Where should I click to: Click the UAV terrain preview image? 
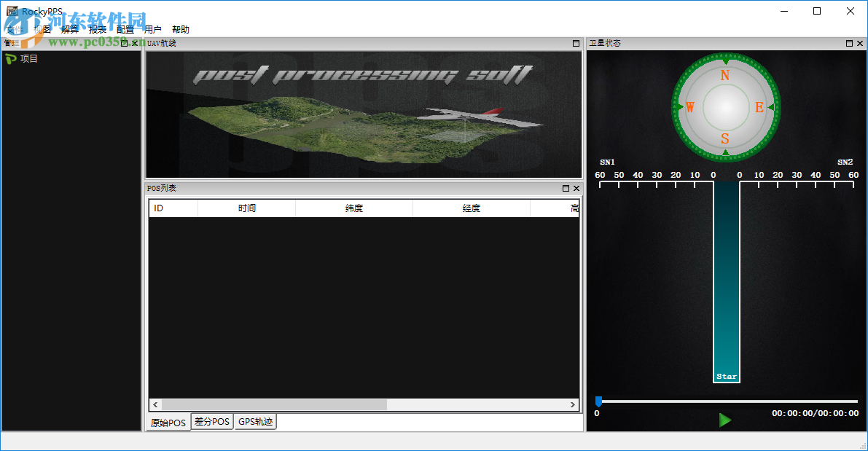[364, 114]
